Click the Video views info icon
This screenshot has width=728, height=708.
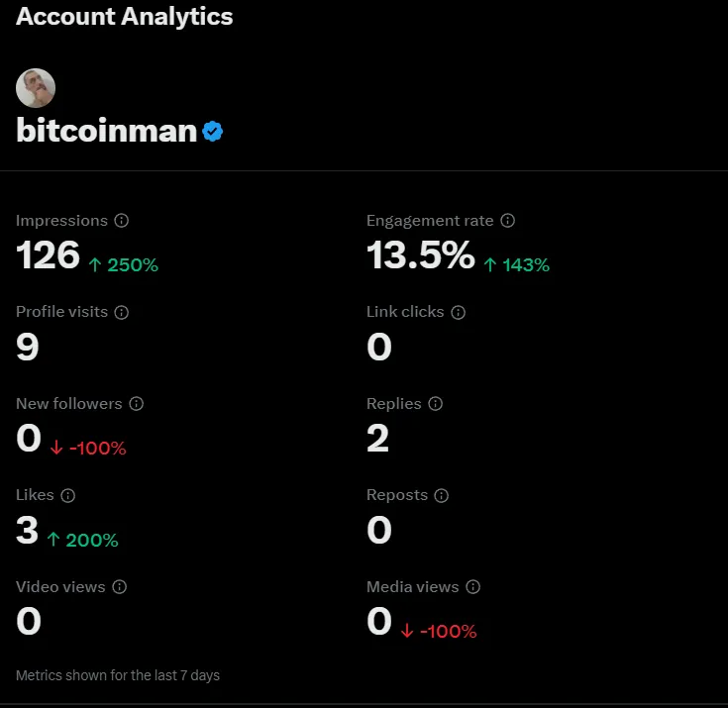coord(119,587)
